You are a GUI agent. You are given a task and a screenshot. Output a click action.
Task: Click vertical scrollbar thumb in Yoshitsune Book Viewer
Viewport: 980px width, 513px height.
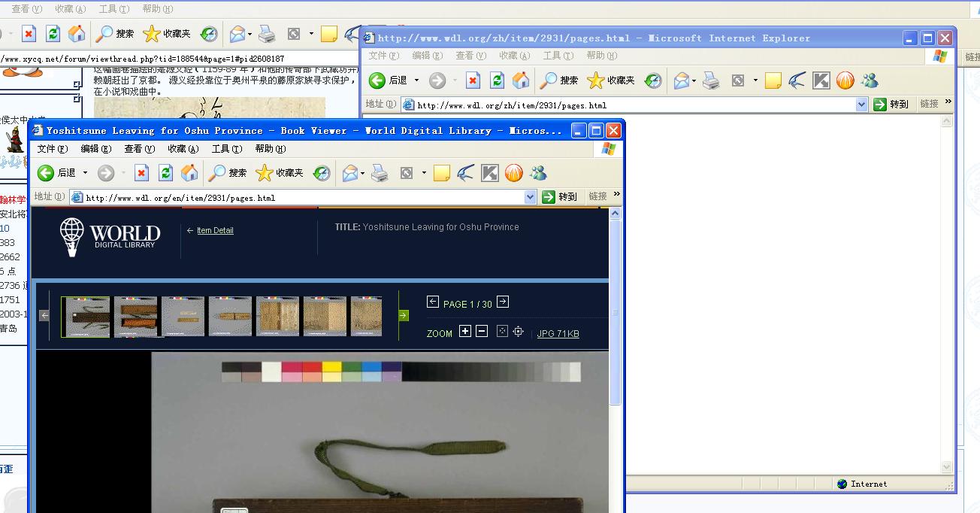(615, 312)
